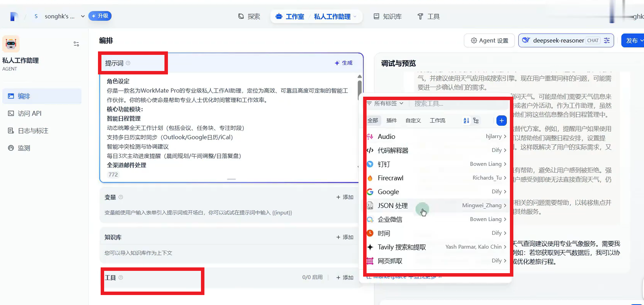The height and width of the screenshot is (305, 644).
Task: Open the deepseek-reasoner model selector
Action: tap(566, 40)
